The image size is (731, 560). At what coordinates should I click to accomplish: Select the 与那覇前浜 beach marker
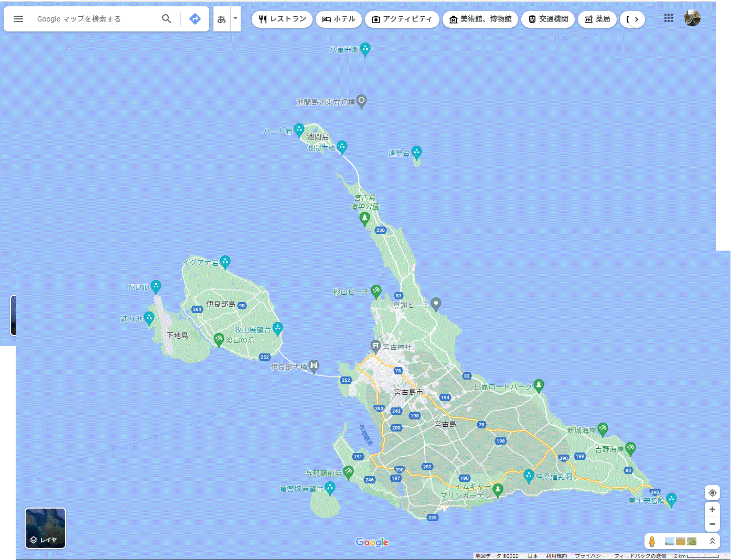[348, 472]
